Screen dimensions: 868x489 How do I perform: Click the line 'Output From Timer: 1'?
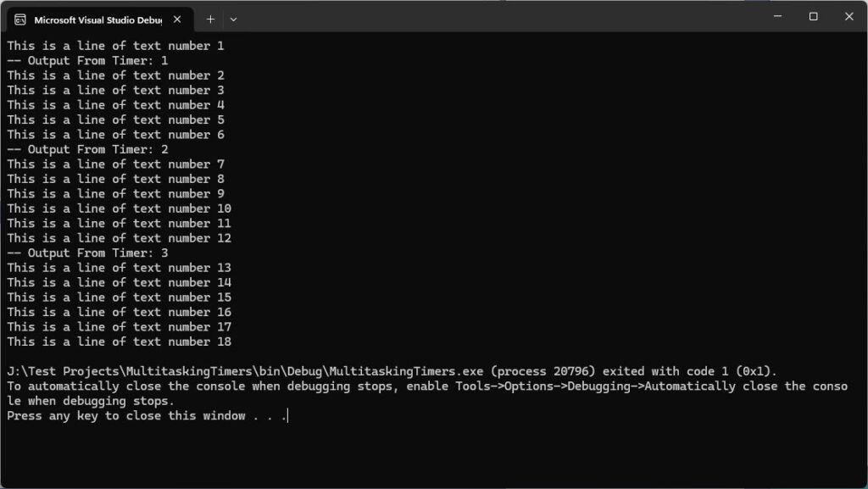(88, 61)
